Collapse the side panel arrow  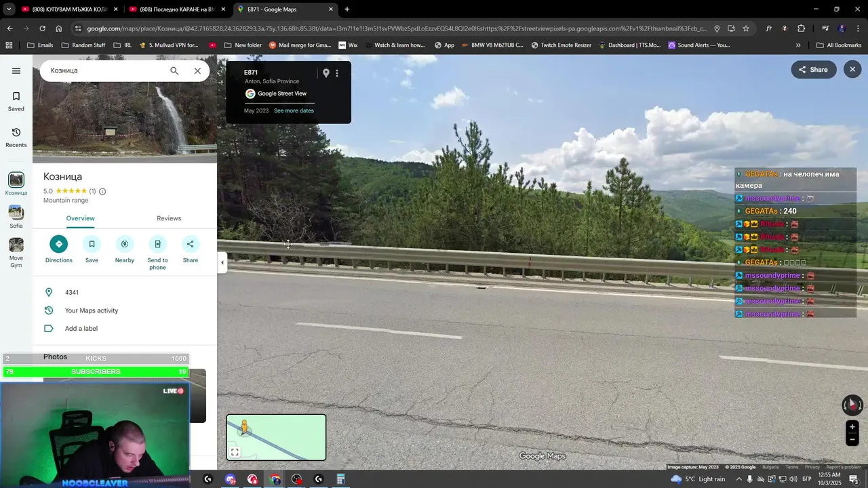(222, 262)
